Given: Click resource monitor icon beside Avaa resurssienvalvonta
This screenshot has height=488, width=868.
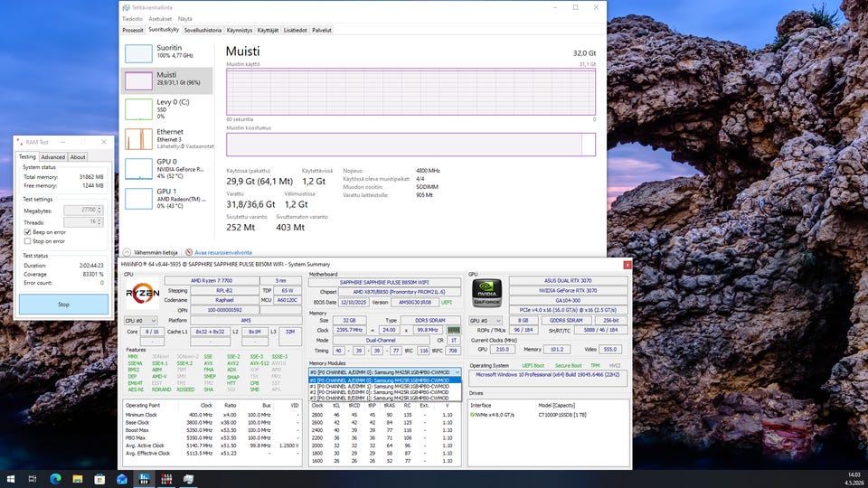Looking at the screenshot, I should 189,252.
